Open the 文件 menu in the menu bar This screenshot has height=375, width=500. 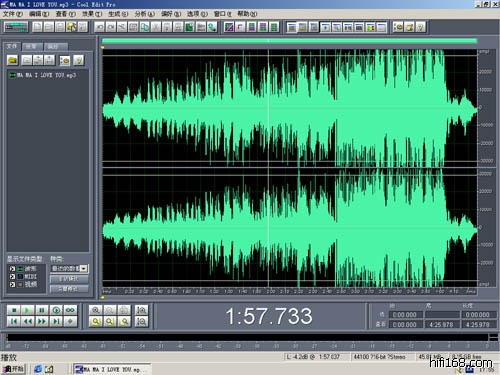click(12, 14)
